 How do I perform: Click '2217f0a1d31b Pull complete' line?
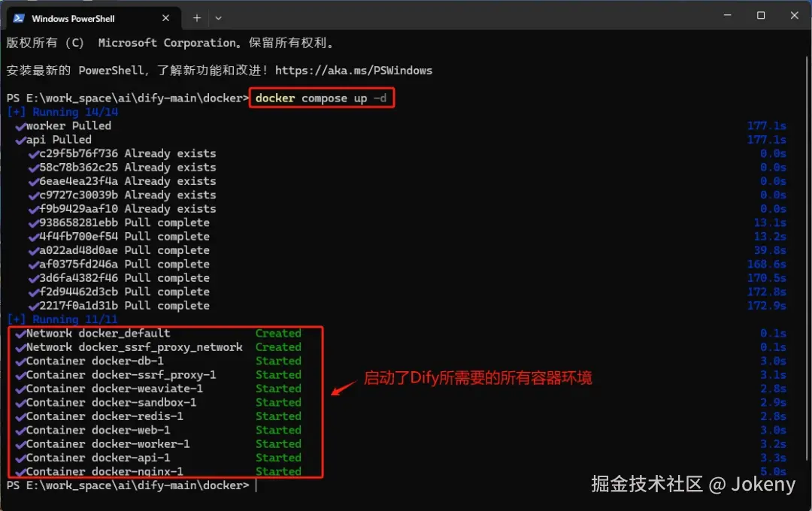pos(119,305)
